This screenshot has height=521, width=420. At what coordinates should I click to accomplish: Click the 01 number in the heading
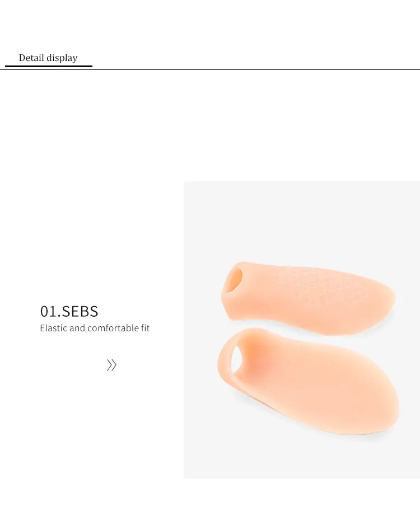[48, 311]
